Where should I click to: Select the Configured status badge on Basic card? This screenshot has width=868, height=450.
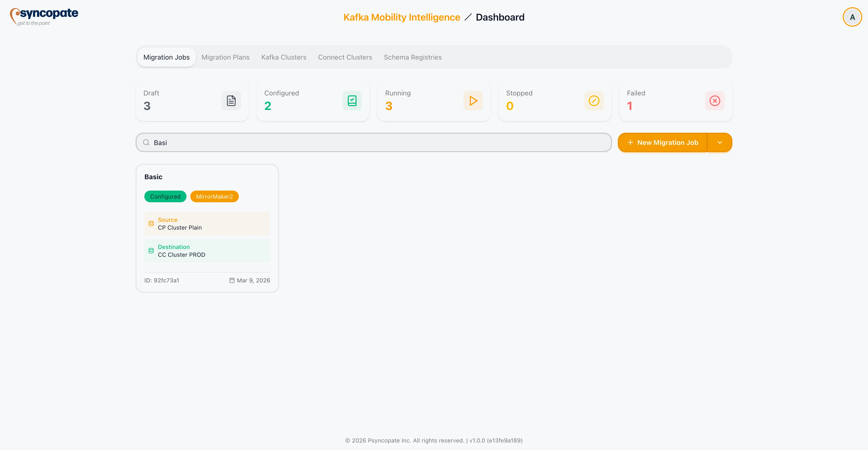[x=165, y=196]
